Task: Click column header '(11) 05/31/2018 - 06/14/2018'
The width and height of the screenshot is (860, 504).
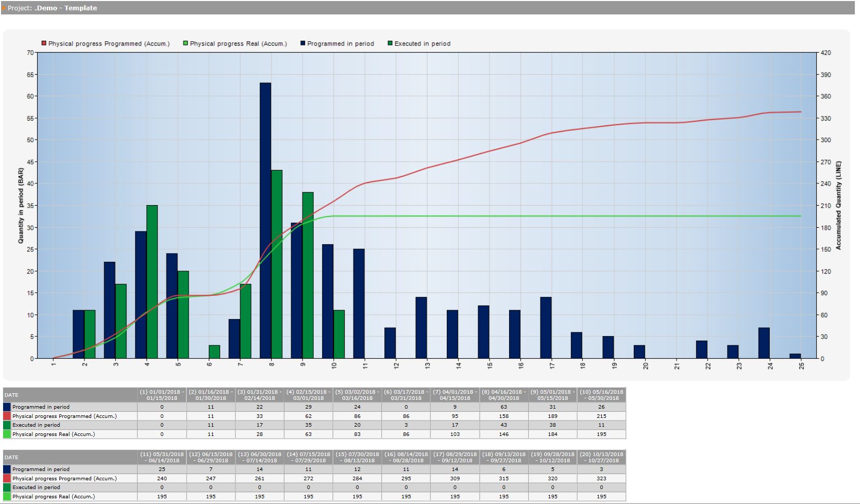Action: 162,457
